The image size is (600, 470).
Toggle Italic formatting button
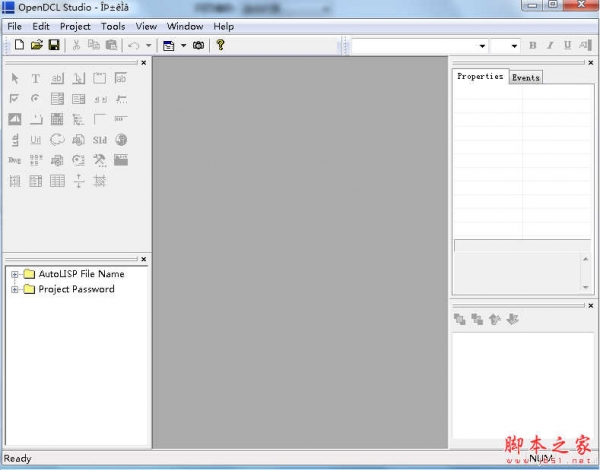tap(550, 46)
